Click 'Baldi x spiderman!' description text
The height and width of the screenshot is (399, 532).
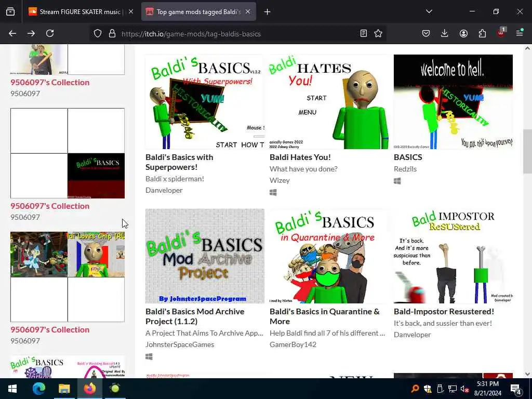[175, 179]
